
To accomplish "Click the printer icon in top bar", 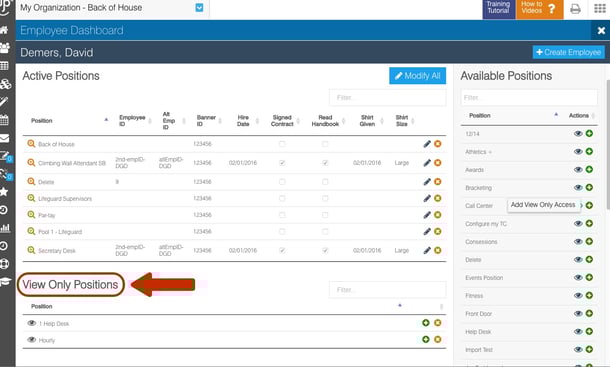I will (575, 9).
